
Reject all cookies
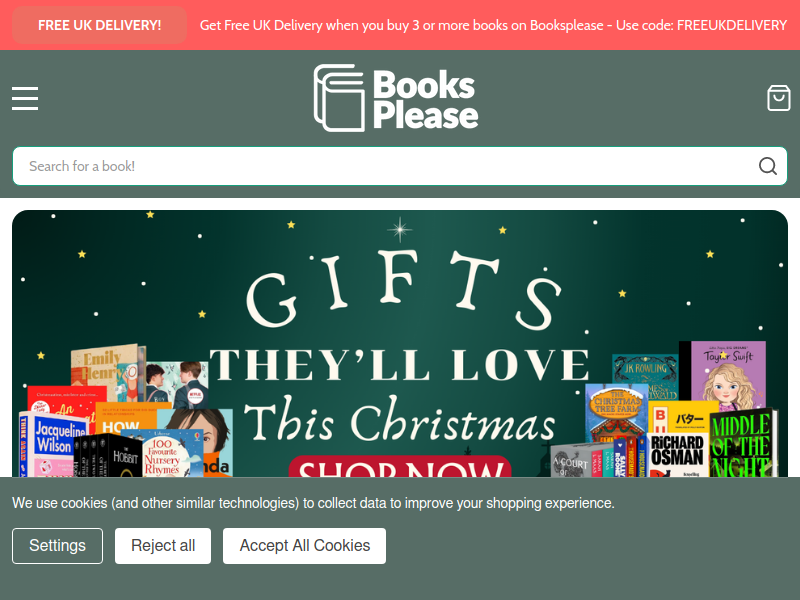click(x=163, y=546)
